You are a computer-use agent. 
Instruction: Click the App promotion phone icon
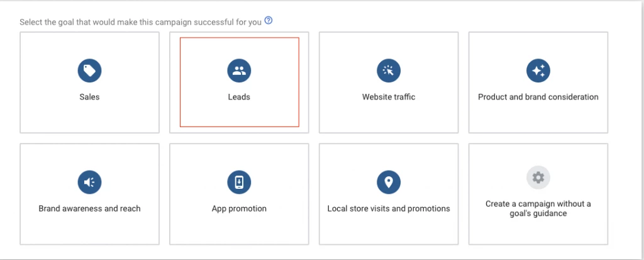point(239,183)
